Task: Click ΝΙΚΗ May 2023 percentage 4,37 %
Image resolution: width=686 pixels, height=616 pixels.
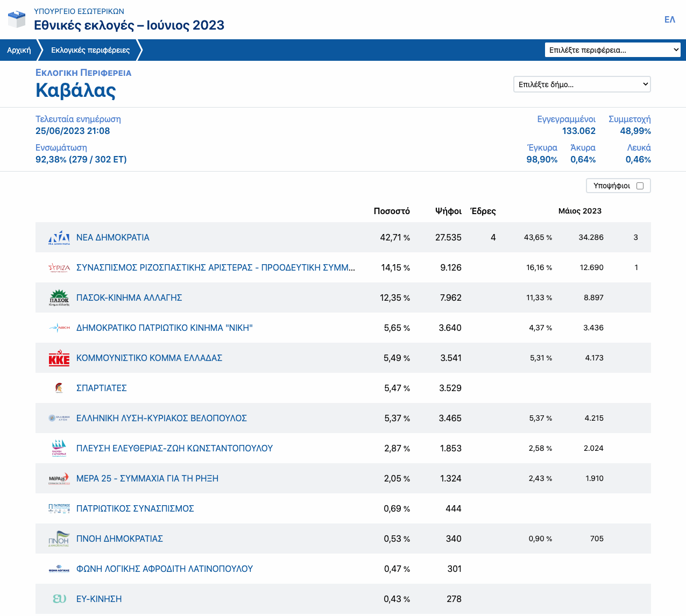Action: click(x=541, y=328)
